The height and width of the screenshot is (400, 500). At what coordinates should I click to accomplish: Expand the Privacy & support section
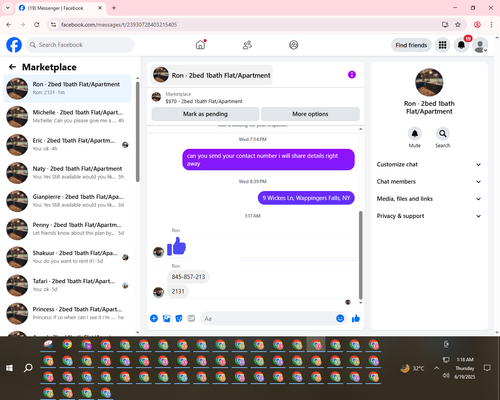coord(429,216)
